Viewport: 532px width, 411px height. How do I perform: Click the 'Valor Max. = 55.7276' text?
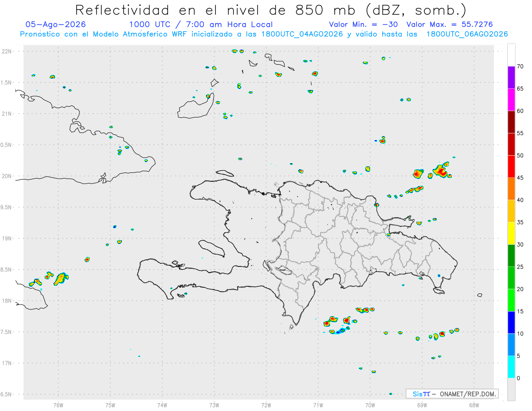450,24
